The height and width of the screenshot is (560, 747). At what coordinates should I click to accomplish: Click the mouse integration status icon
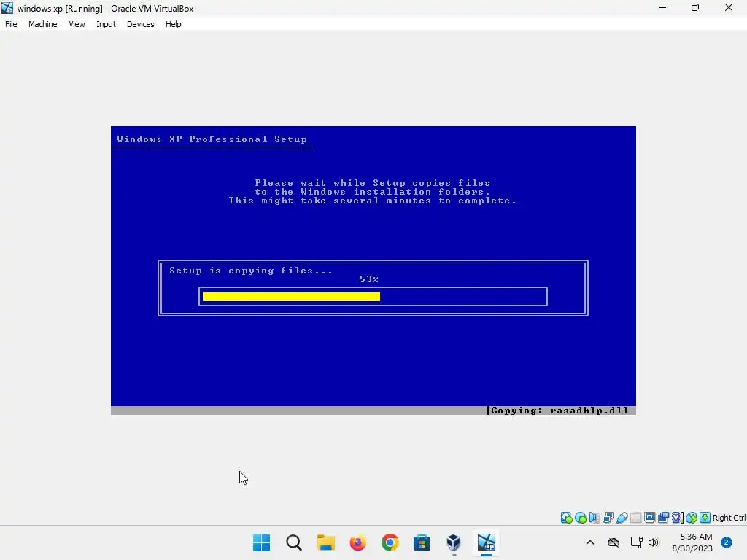point(692,518)
